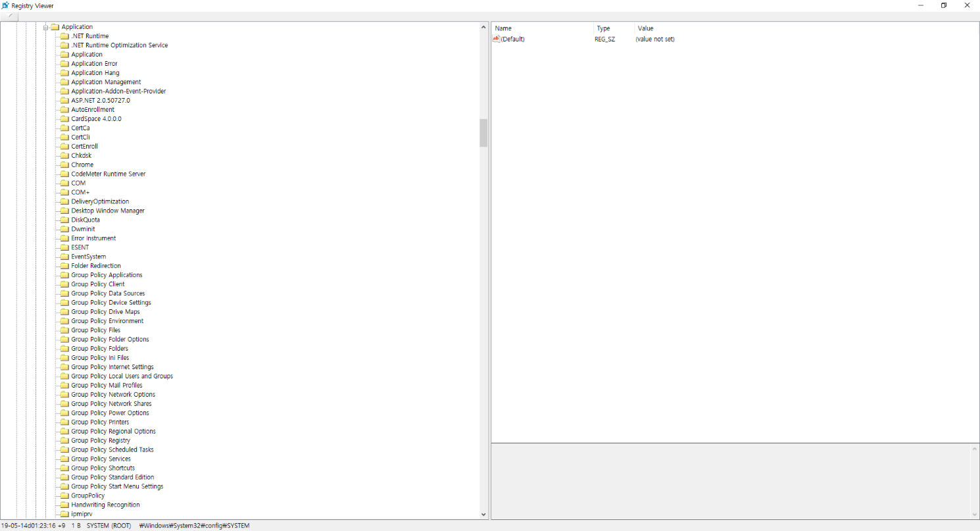
Task: Select the Error Instrument key
Action: pos(93,239)
